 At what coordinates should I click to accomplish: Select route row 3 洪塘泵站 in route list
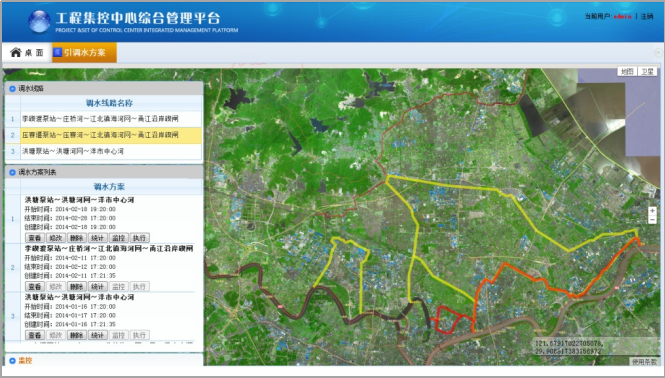click(x=103, y=151)
